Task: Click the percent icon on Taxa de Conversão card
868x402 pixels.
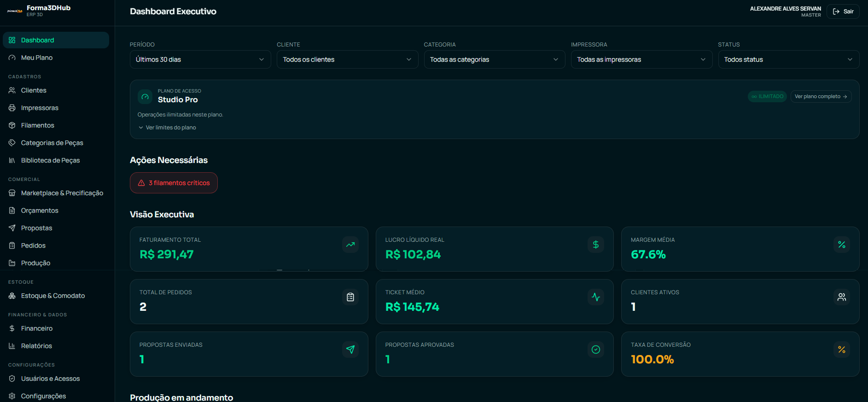Action: click(x=842, y=350)
